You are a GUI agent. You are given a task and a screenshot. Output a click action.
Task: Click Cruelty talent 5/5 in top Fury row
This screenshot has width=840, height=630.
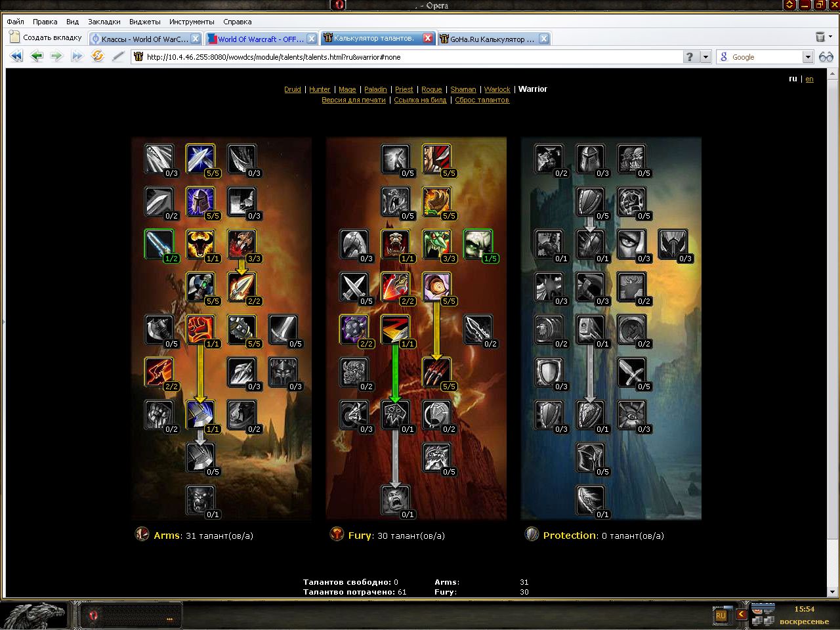436,159
